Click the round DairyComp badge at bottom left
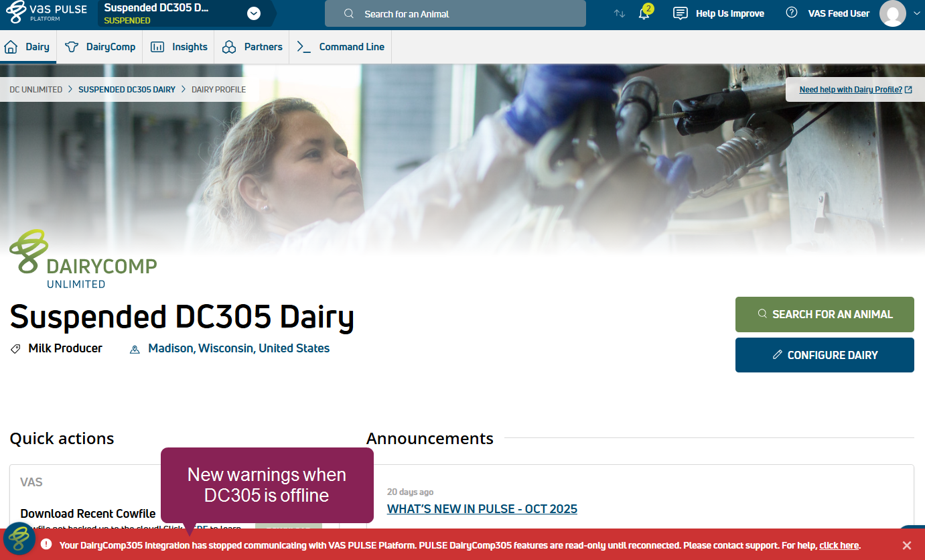The image size is (925, 560). (x=19, y=538)
